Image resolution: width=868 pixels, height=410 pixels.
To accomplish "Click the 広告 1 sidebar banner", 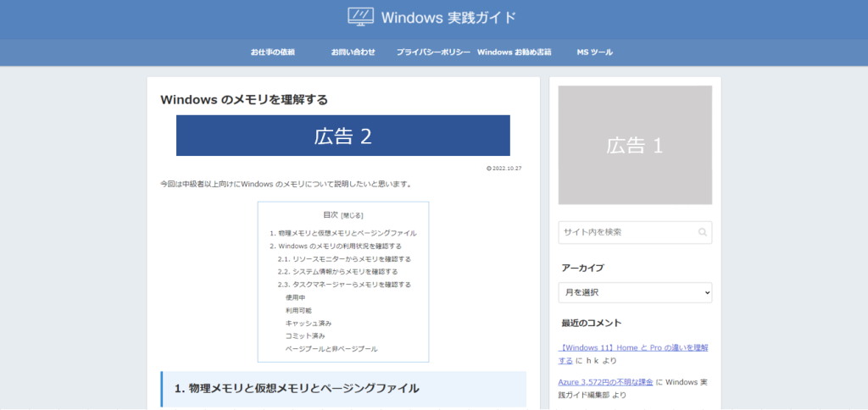I will click(635, 145).
